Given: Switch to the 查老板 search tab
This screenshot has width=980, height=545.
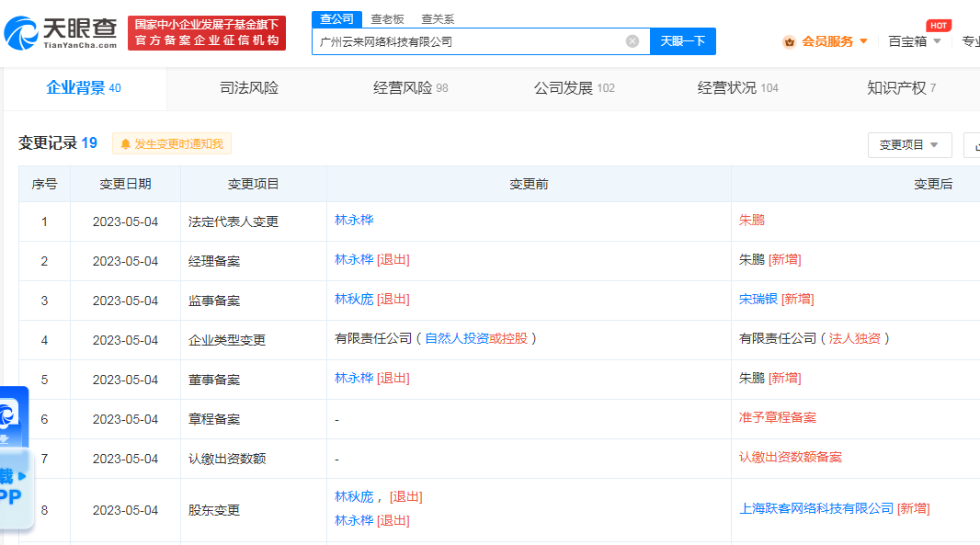Looking at the screenshot, I should pyautogui.click(x=388, y=19).
